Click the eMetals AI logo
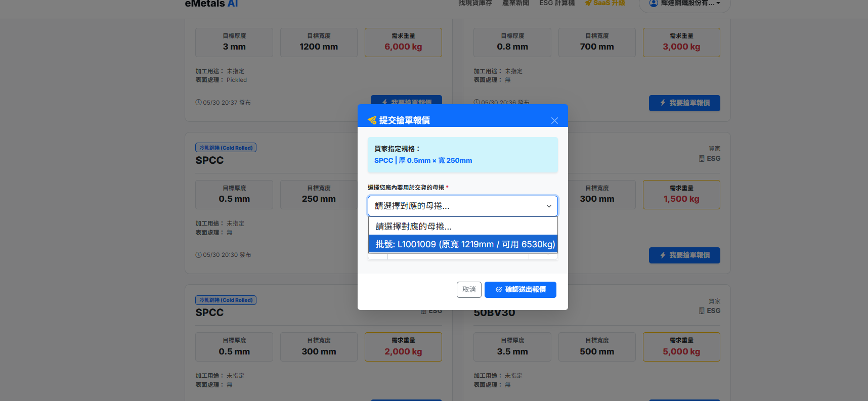This screenshot has height=401, width=868. [211, 4]
